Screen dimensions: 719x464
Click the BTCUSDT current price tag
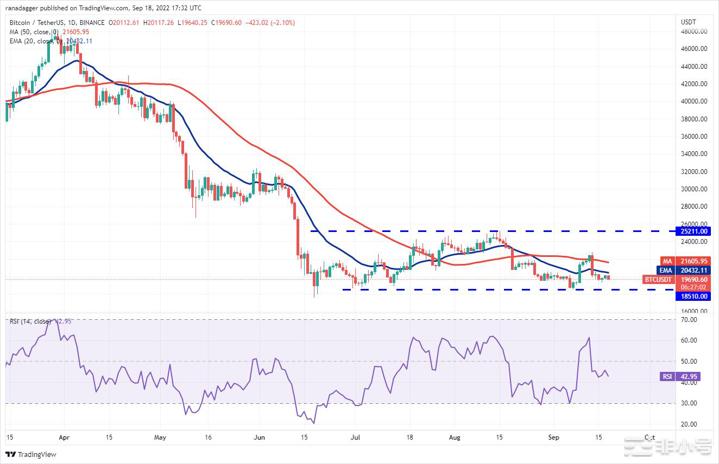pos(688,280)
